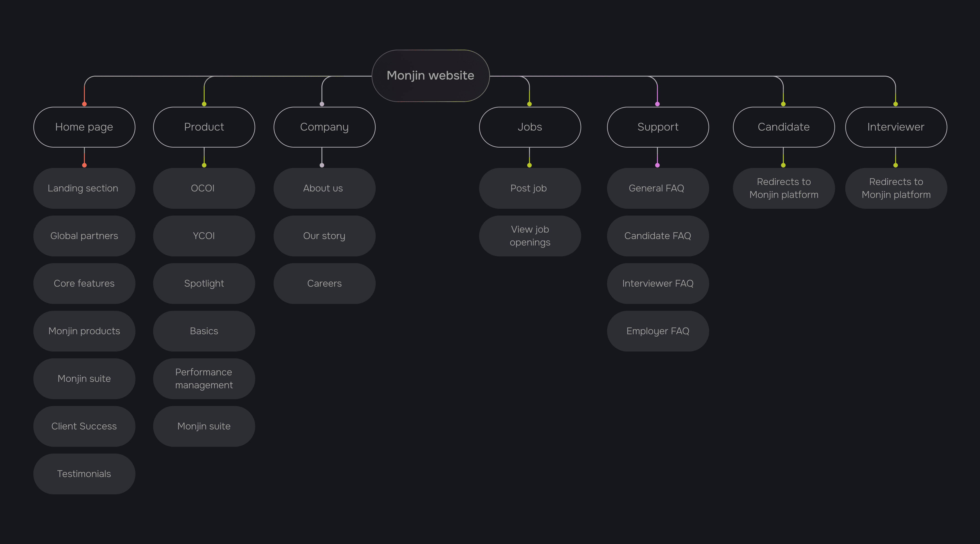Click the top-level Interviewer node
Viewport: 980px width, 544px height.
click(x=896, y=127)
